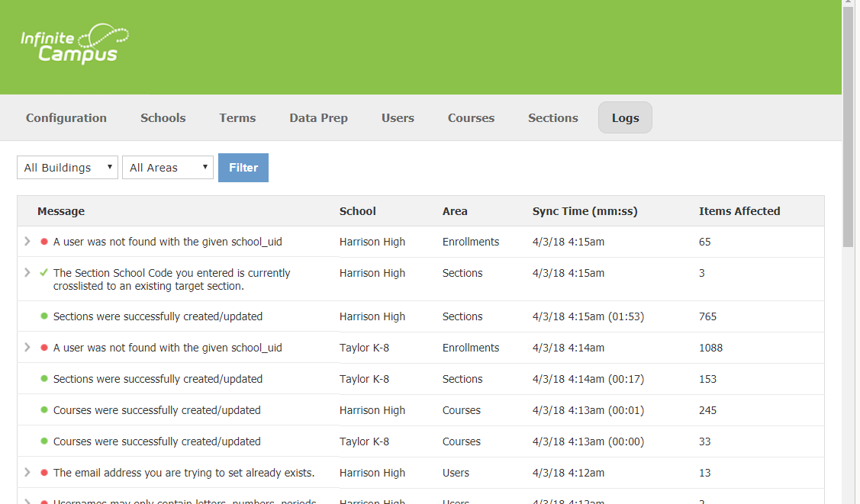
Task: Expand Harrison High user not found row
Action: 27,241
